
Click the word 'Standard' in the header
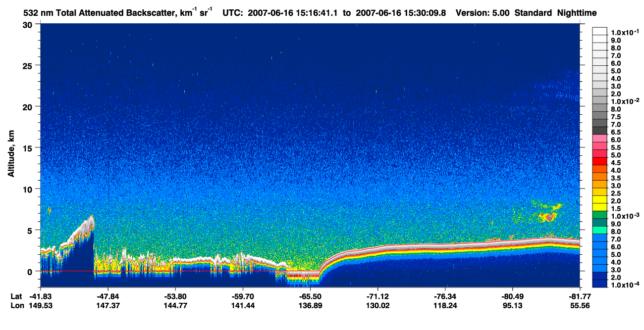click(x=532, y=13)
